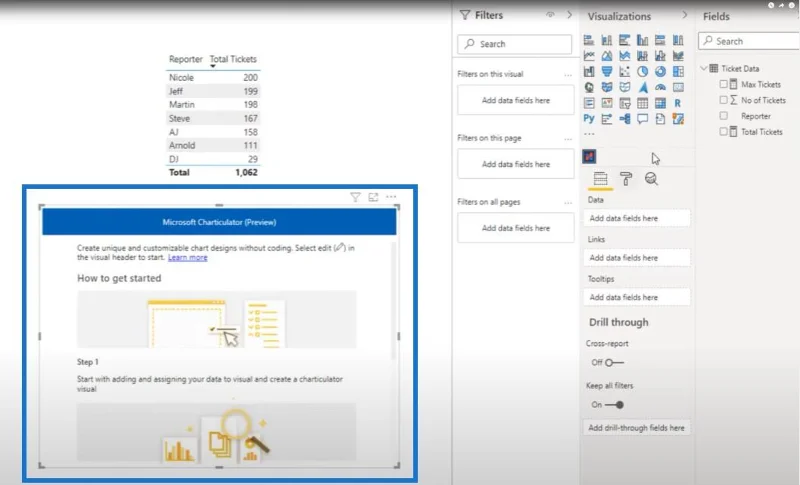This screenshot has height=485, width=800.
Task: Select the Filled map visual
Action: (x=607, y=87)
